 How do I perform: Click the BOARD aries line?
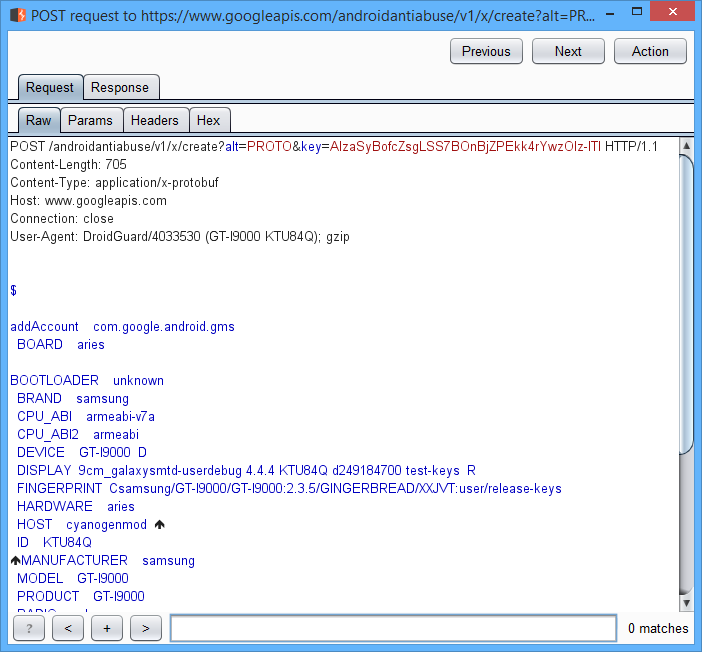[x=61, y=344]
